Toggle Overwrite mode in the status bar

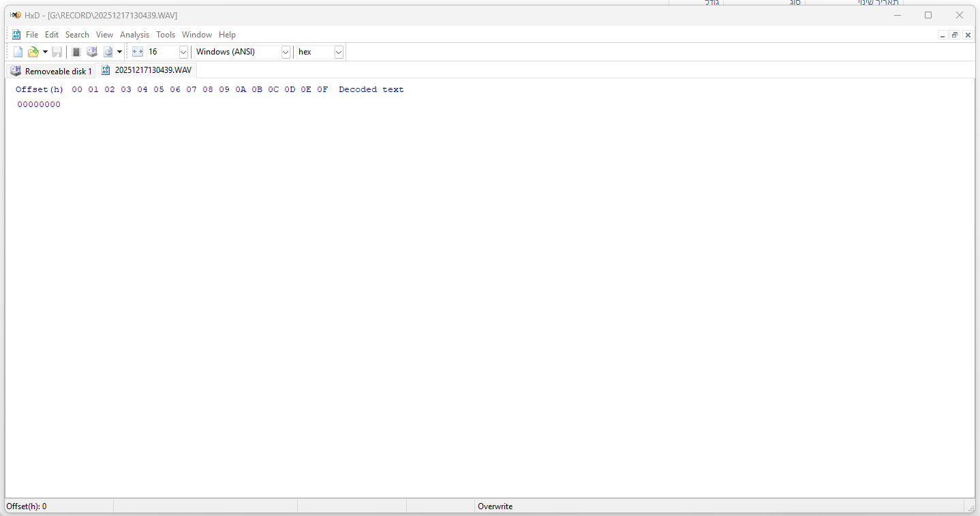coord(495,506)
